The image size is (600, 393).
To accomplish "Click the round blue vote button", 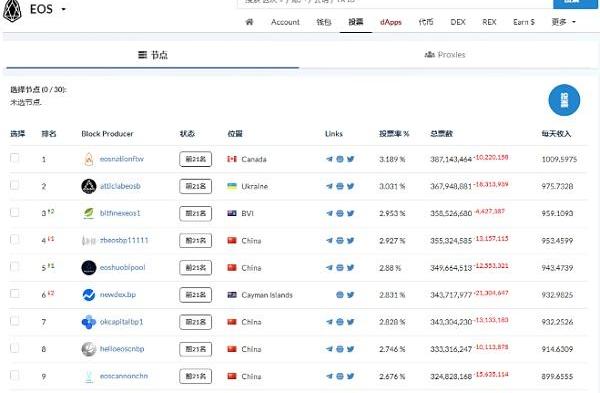I will pos(564,100).
